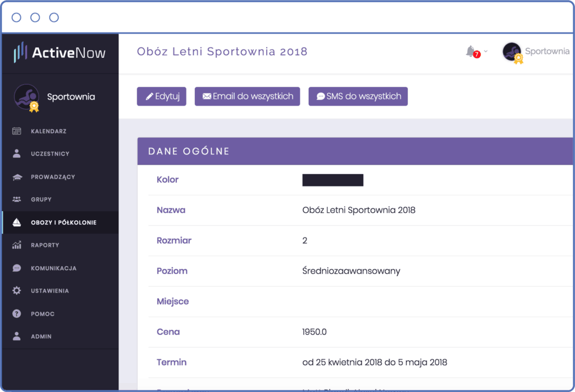Screen dimensions: 575x392
Task: Click the Termin date range value
Action: pos(375,362)
